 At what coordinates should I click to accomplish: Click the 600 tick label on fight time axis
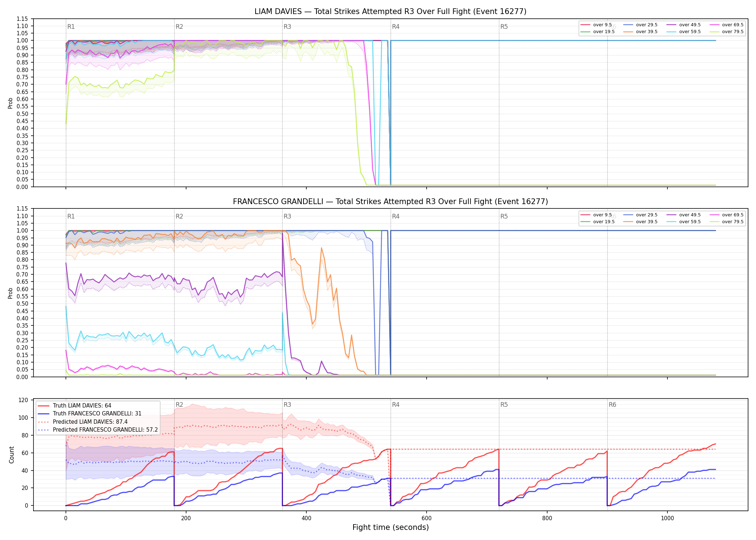[x=427, y=518]
